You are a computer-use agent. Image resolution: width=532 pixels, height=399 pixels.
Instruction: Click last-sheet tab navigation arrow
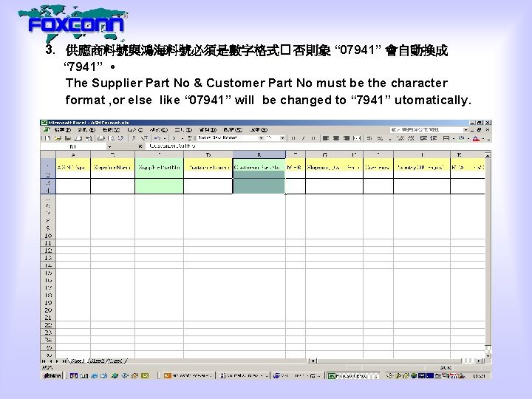coord(63,361)
